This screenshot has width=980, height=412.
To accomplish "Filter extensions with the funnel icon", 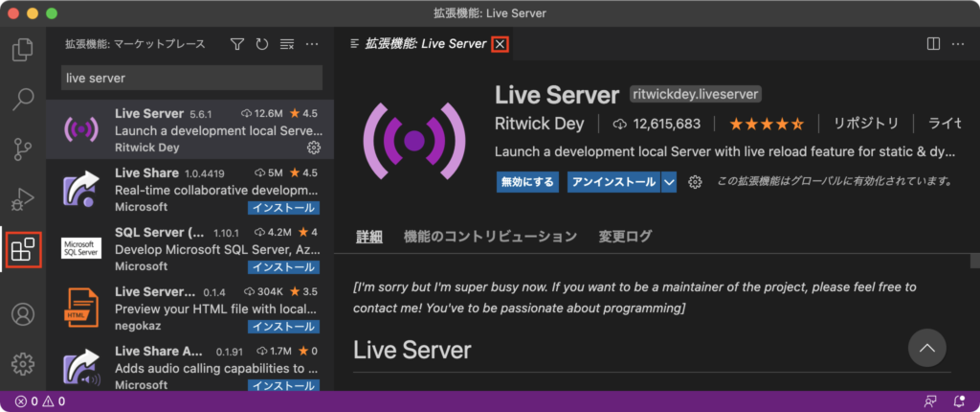I will pyautogui.click(x=237, y=44).
